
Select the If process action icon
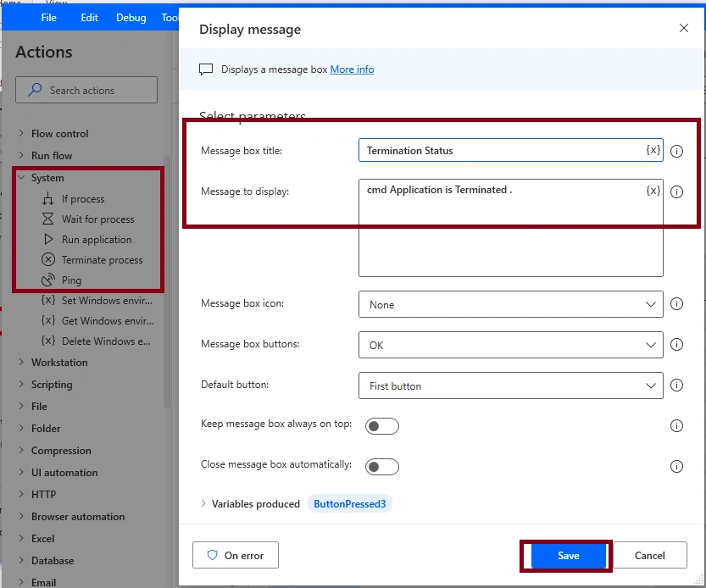pos(47,198)
